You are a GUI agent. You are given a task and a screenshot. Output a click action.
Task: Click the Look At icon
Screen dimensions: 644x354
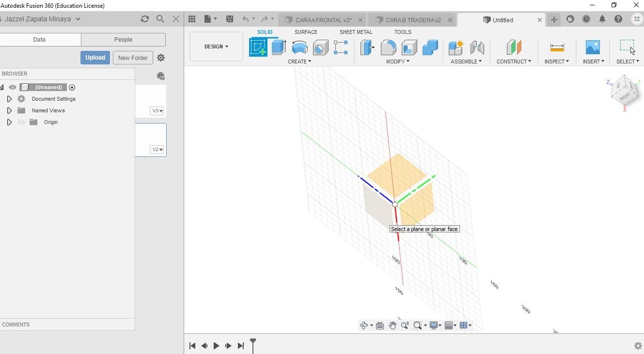tap(380, 325)
